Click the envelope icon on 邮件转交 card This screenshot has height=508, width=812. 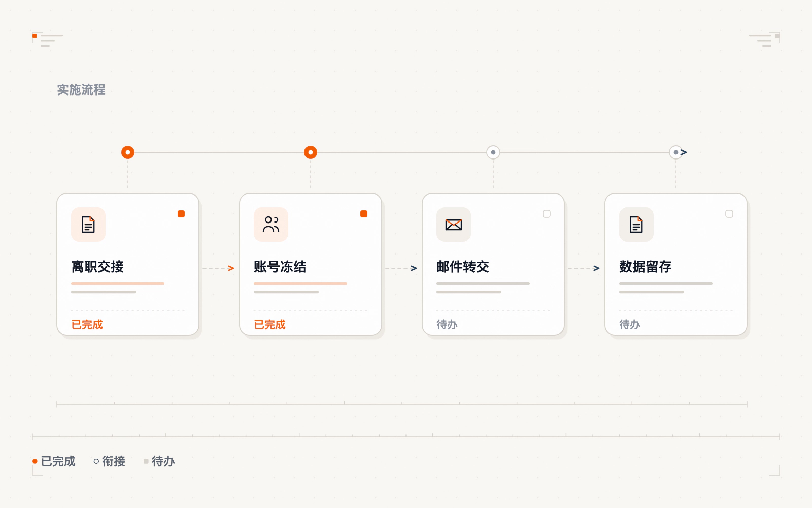(x=454, y=225)
